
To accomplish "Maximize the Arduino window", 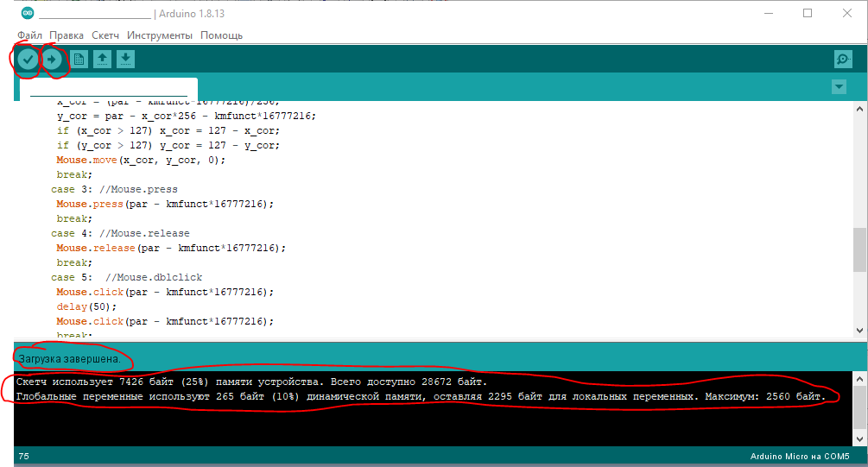I will point(808,13).
